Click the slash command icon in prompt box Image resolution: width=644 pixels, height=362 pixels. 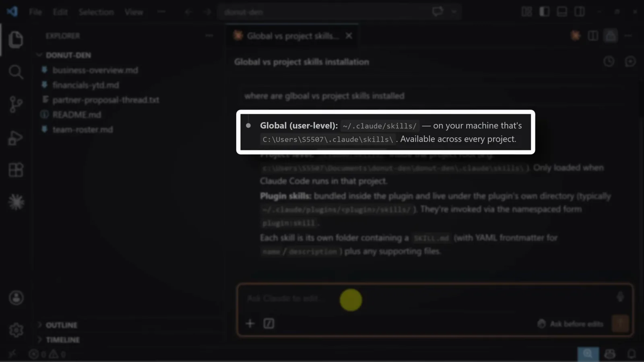[269, 323]
